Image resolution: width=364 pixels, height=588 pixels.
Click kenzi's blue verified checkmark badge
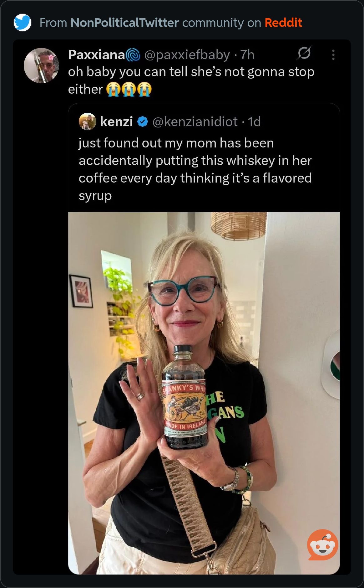[x=143, y=121]
